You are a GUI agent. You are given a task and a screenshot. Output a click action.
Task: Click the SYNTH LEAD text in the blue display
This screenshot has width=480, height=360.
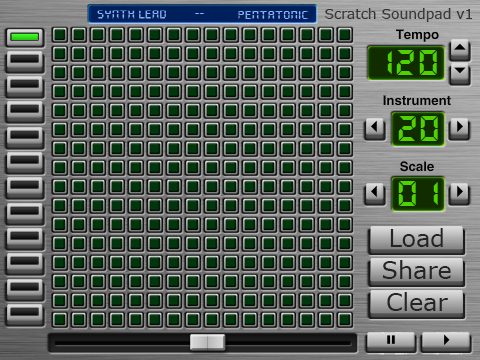(132, 14)
